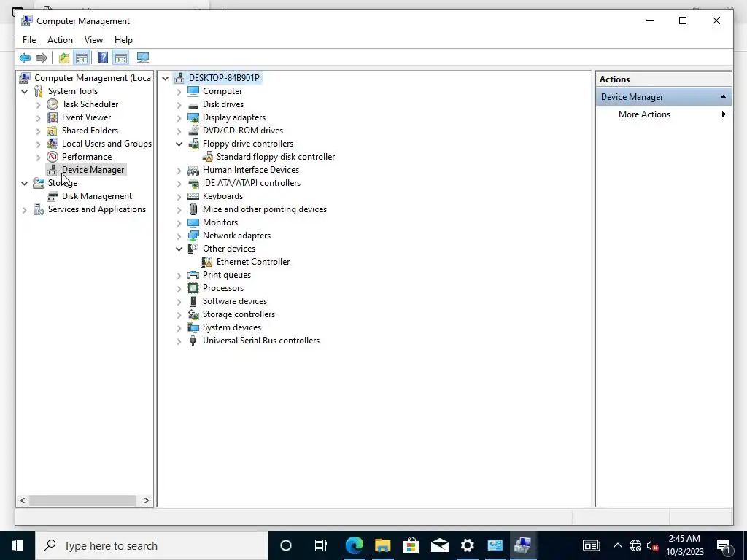Toggle Show/Hide Console Tree toolbar icon
This screenshot has height=560, width=747.
tap(82, 58)
